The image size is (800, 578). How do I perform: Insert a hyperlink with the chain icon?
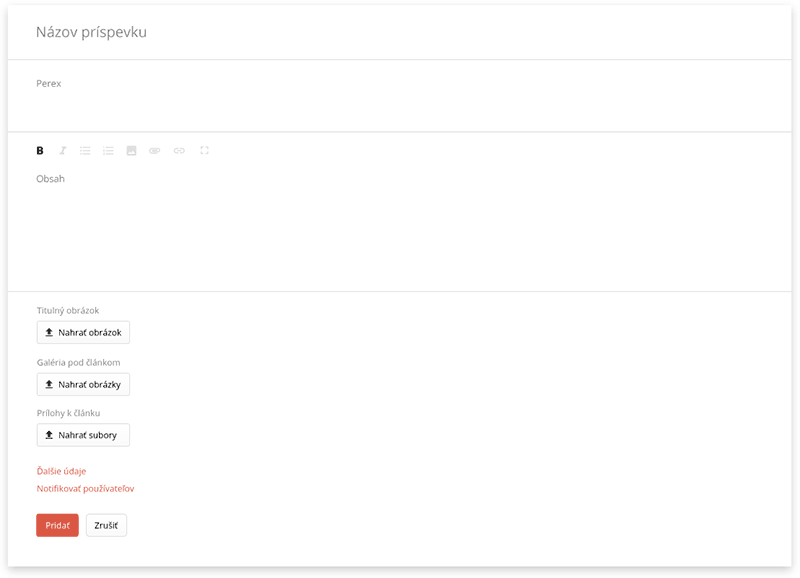179,150
